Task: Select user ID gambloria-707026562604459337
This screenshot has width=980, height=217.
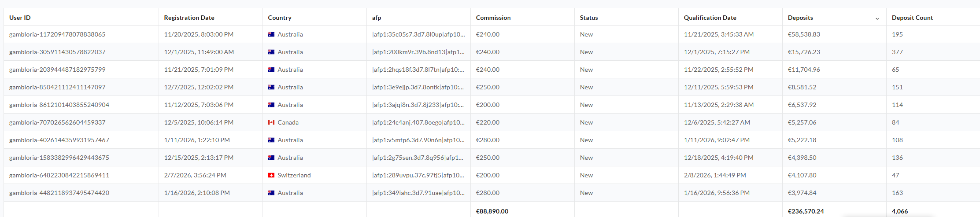Action: [57, 122]
